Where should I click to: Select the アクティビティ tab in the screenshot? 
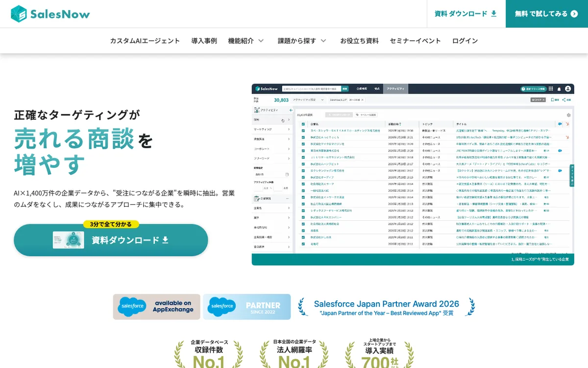click(x=395, y=89)
